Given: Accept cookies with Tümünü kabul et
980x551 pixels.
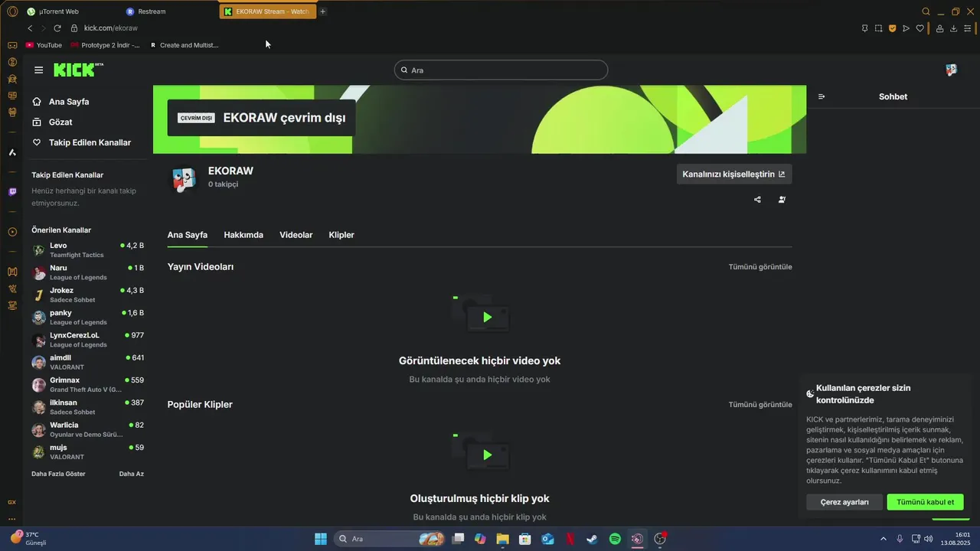Looking at the screenshot, I should click(925, 502).
